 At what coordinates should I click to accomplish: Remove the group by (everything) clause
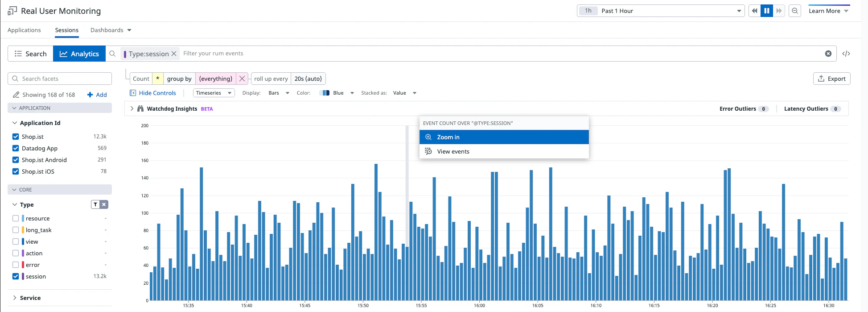click(x=242, y=79)
